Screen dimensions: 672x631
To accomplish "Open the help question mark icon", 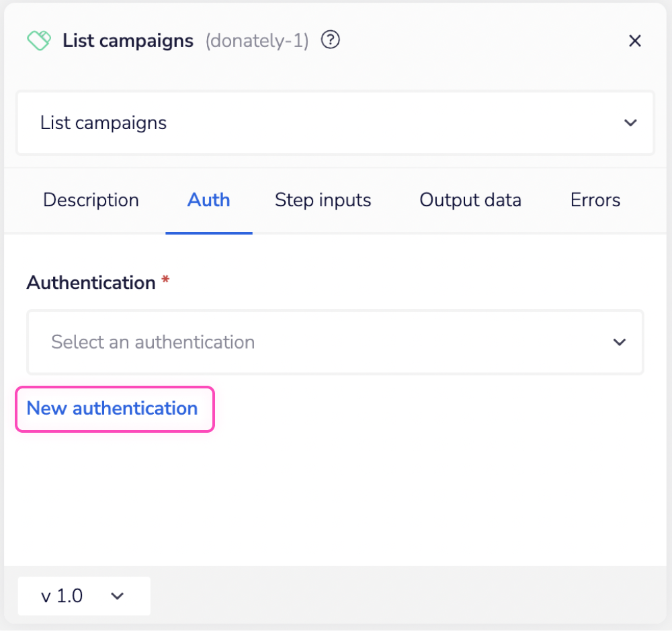I will (x=330, y=40).
